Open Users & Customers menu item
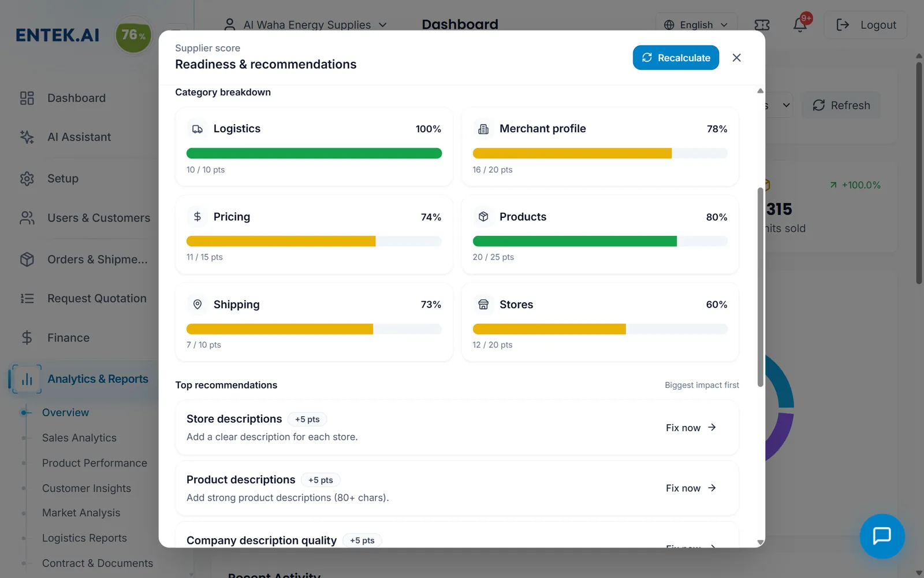Image resolution: width=924 pixels, height=578 pixels. (x=99, y=218)
